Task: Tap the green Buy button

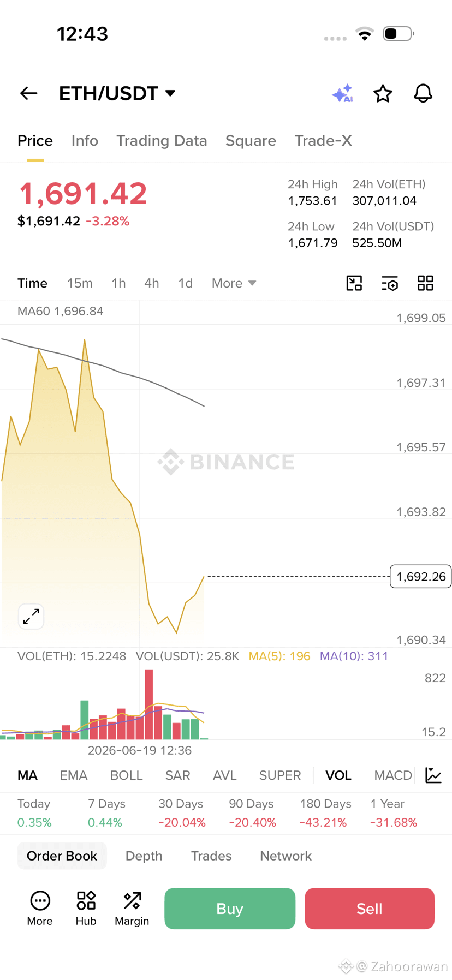Action: click(230, 909)
